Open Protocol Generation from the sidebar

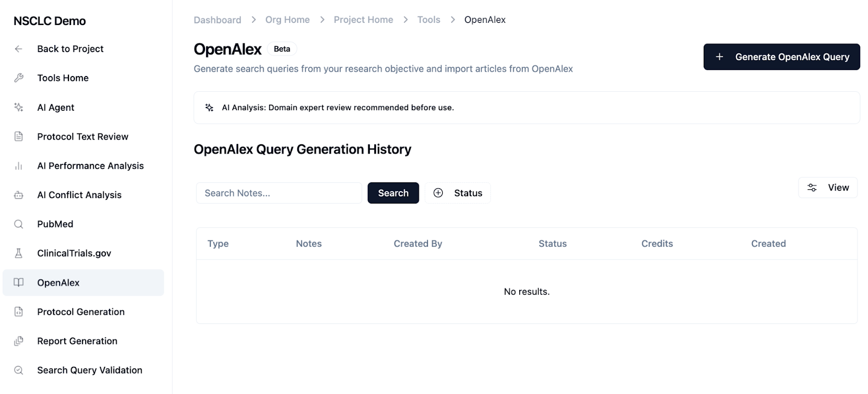pos(81,312)
